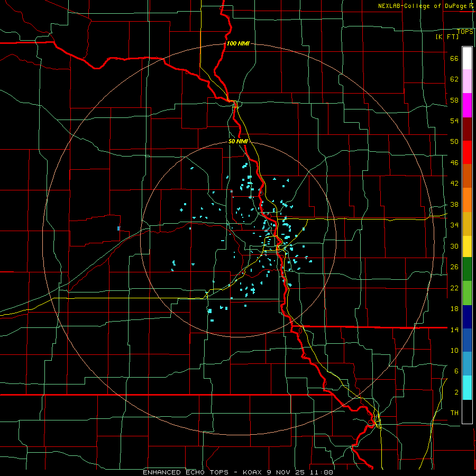Click the isolated blue echo west of the 50 NMI ring

tap(118, 228)
